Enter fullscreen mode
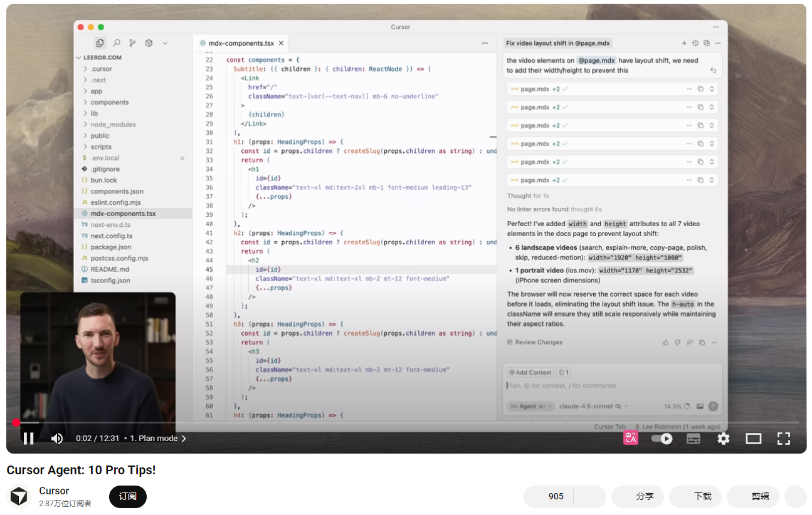Viewport: 812px width, 515px height. point(784,439)
